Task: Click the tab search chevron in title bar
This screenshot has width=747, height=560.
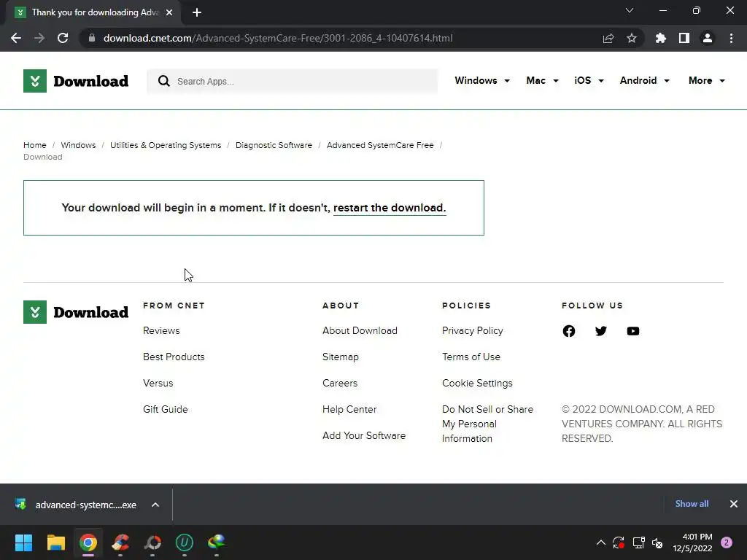Action: (630, 10)
